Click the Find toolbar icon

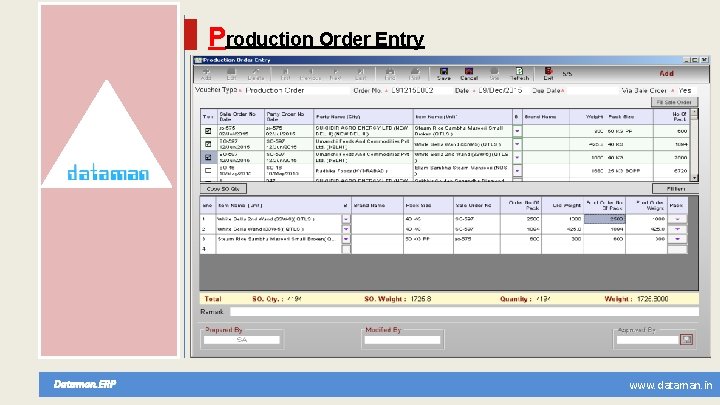[390, 73]
